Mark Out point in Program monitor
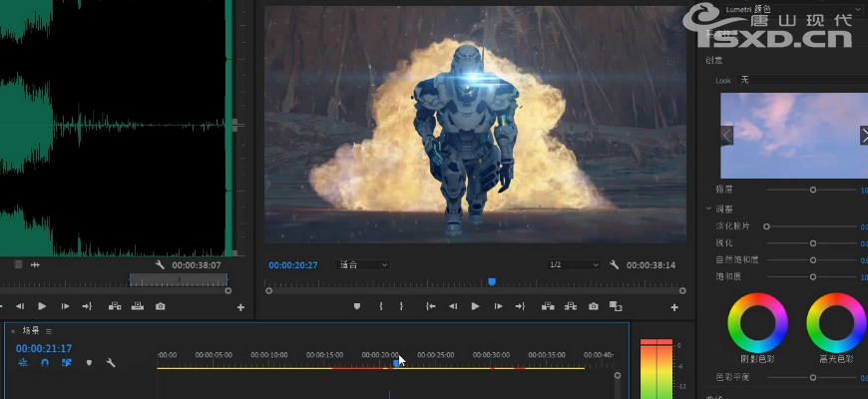 (x=401, y=306)
